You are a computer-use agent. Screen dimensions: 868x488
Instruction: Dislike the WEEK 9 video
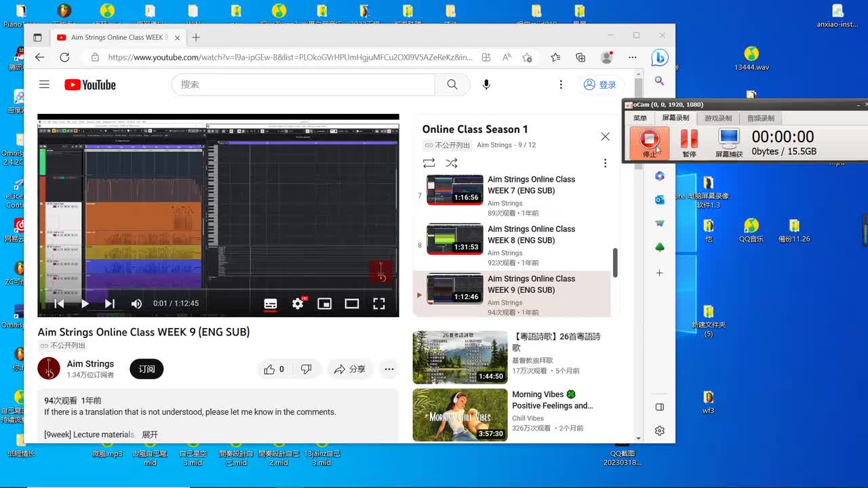coord(307,369)
